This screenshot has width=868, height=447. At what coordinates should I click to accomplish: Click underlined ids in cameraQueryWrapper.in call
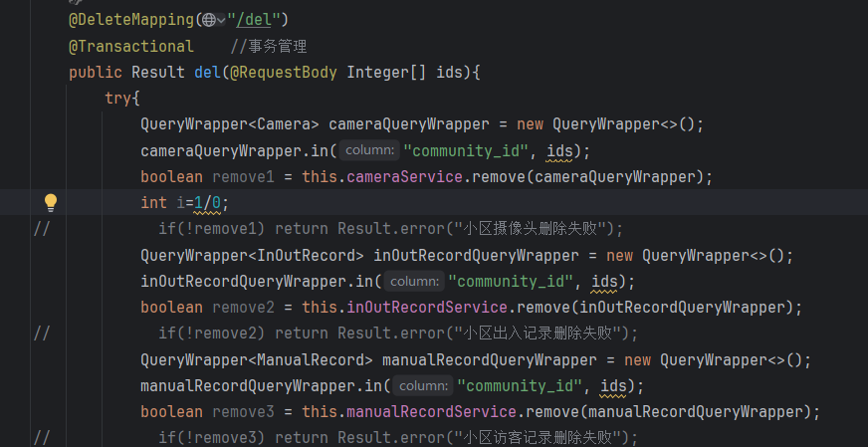coord(559,150)
